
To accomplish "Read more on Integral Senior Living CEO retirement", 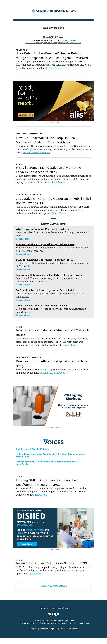I will [x=70, y=345].
